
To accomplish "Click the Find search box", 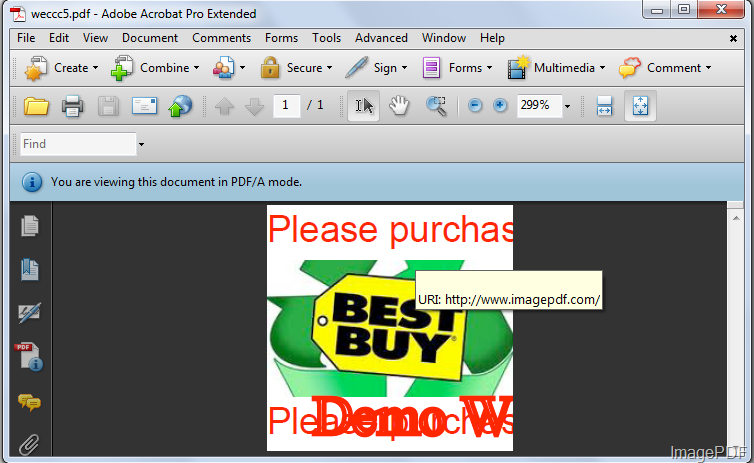I will tap(78, 144).
